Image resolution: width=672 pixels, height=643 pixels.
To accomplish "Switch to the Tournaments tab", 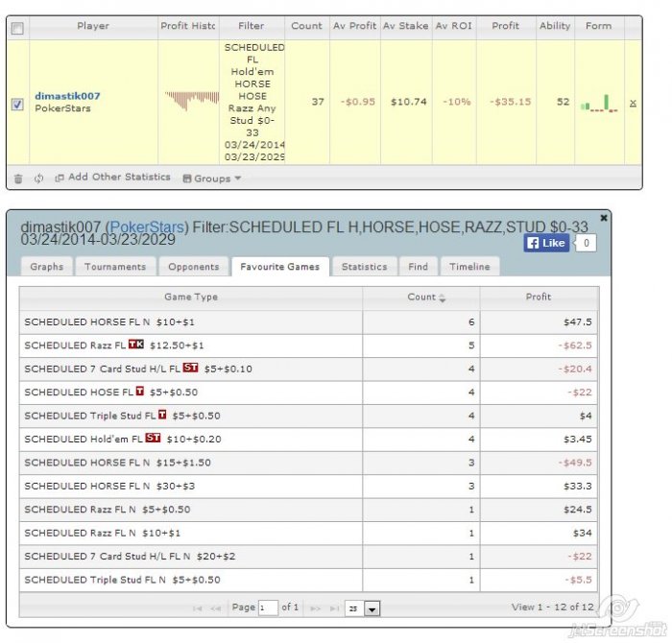I will click(x=115, y=267).
